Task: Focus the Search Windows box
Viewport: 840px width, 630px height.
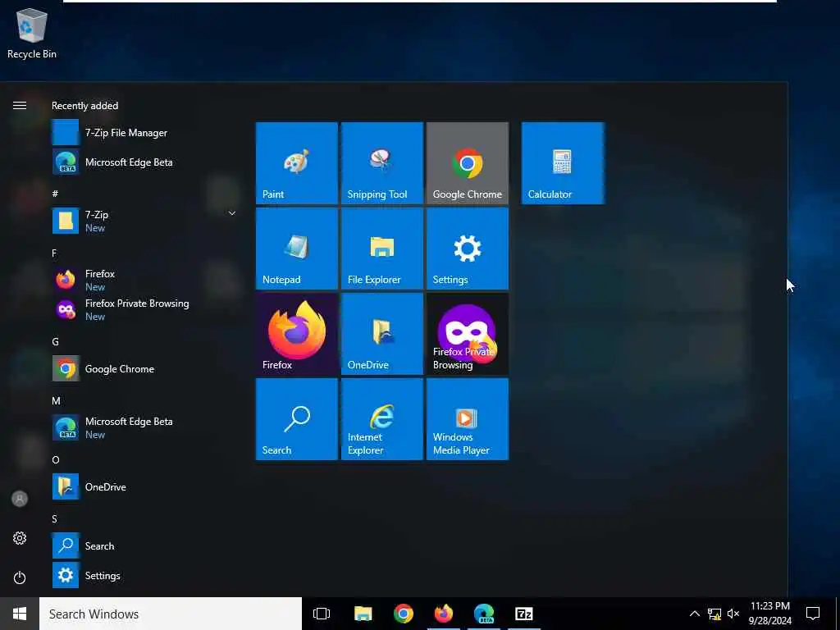Action: pyautogui.click(x=171, y=614)
